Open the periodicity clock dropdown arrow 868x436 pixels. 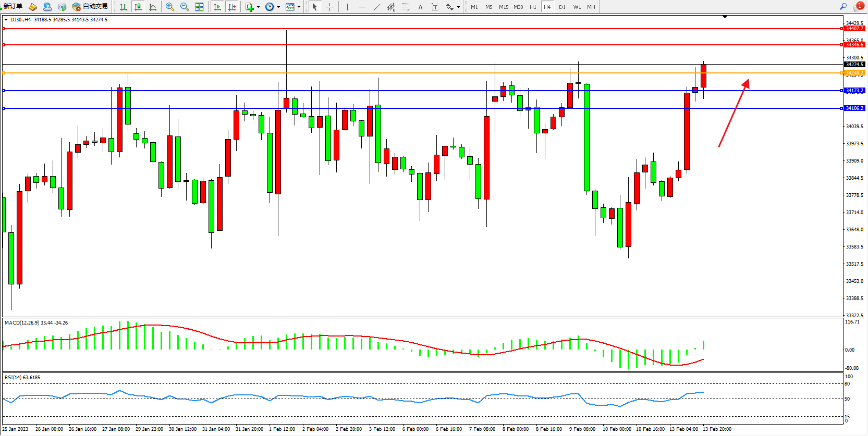pyautogui.click(x=278, y=7)
